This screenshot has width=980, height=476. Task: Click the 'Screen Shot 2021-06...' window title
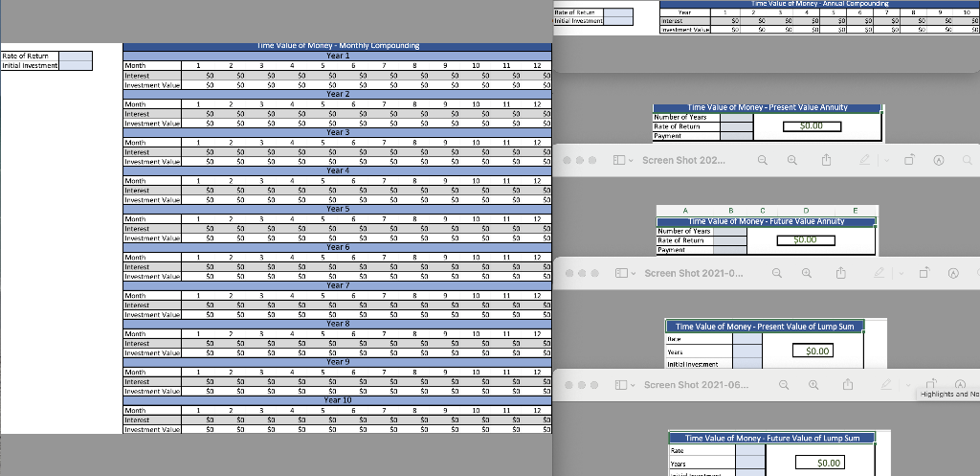(x=697, y=385)
